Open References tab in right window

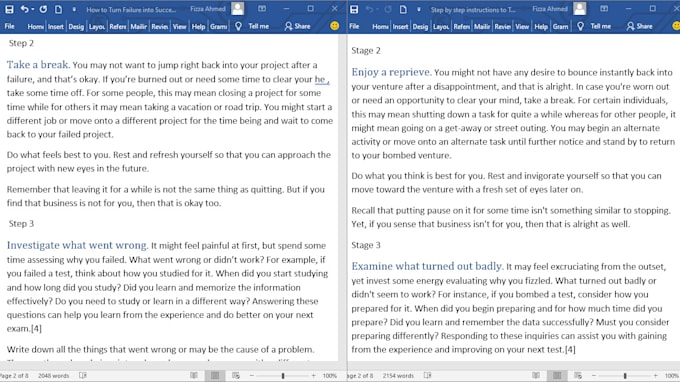point(461,26)
